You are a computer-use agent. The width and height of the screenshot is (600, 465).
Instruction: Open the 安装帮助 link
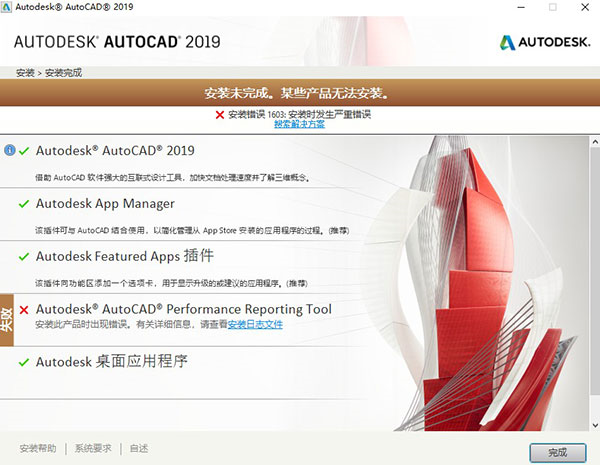(38, 448)
